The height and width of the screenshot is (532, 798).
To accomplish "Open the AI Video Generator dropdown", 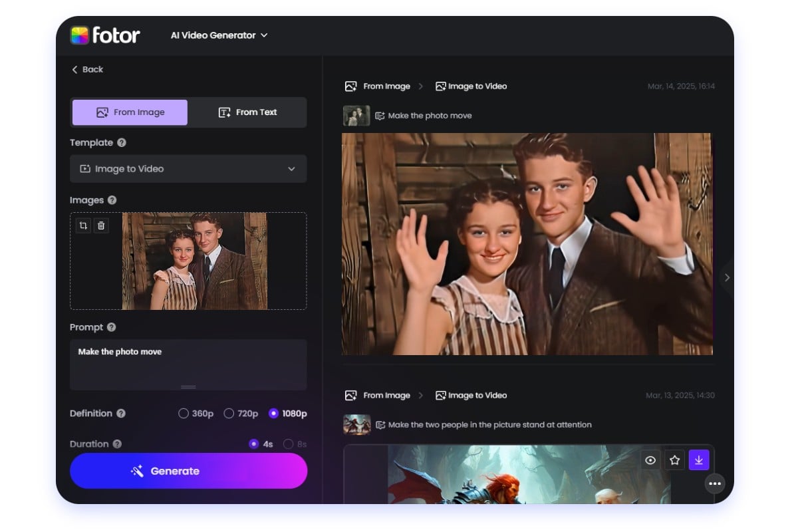I will click(x=219, y=35).
